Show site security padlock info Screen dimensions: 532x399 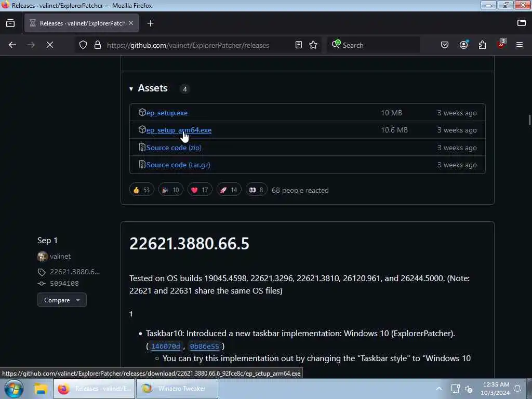[98, 45]
